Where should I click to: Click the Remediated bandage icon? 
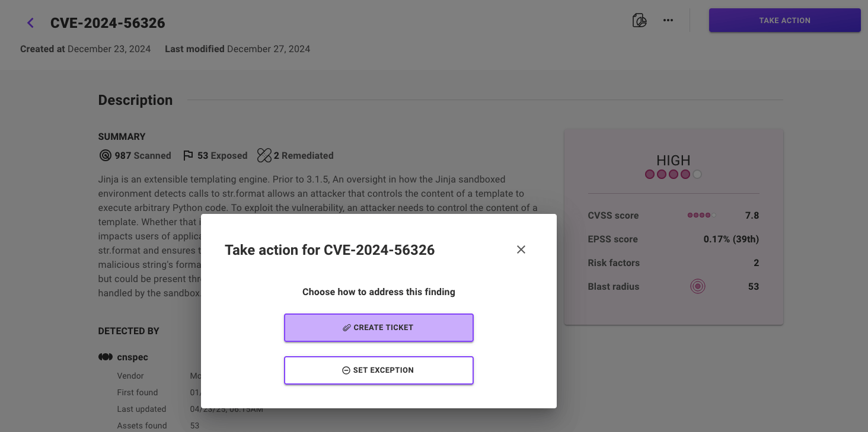point(264,155)
